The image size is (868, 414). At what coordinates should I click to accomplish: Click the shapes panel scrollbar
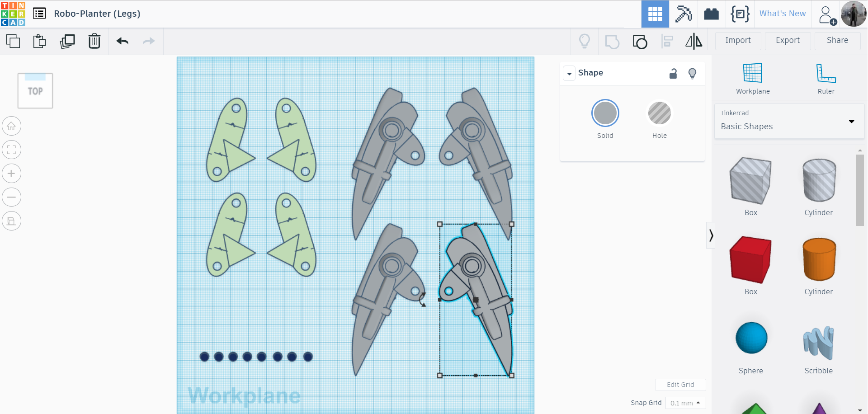point(860,190)
